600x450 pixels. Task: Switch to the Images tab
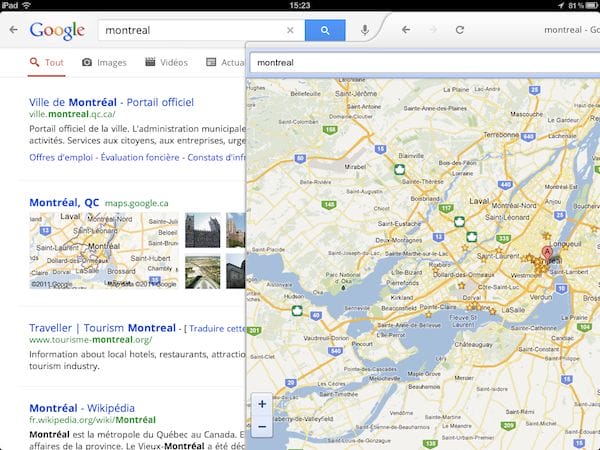click(x=104, y=62)
